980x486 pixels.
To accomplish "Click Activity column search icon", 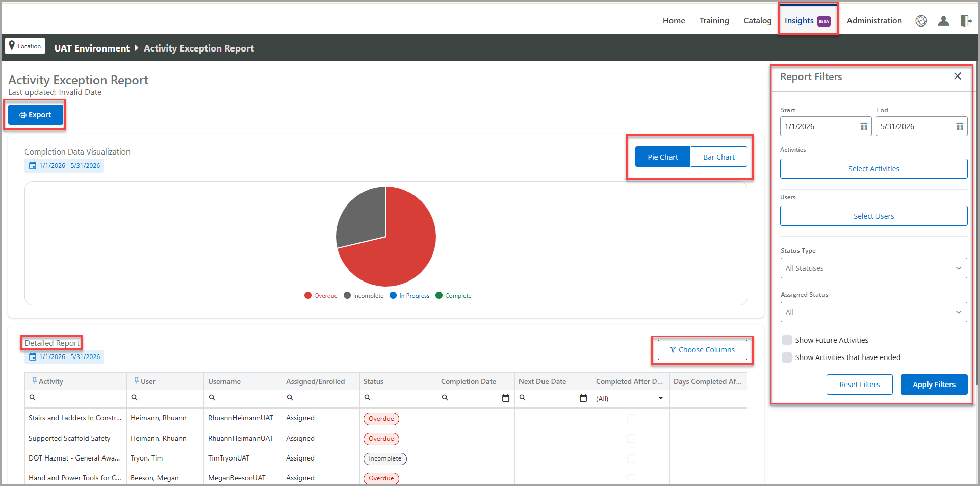I will coord(33,398).
